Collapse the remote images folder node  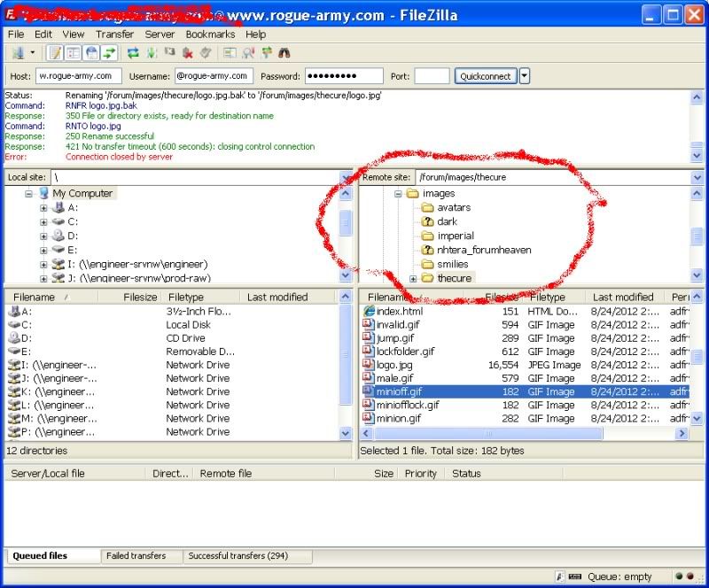pos(398,194)
